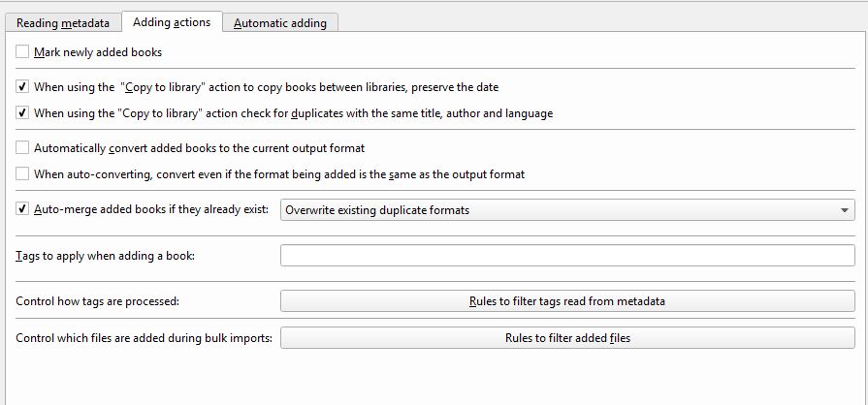Click the "Automatically convert added books" label text
The width and height of the screenshot is (868, 405).
point(199,148)
